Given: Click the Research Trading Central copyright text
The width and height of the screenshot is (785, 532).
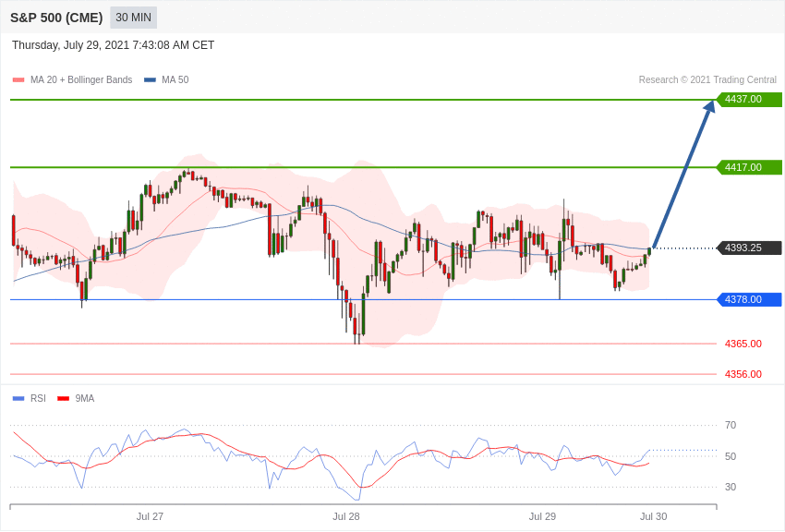Looking at the screenshot, I should click(707, 79).
